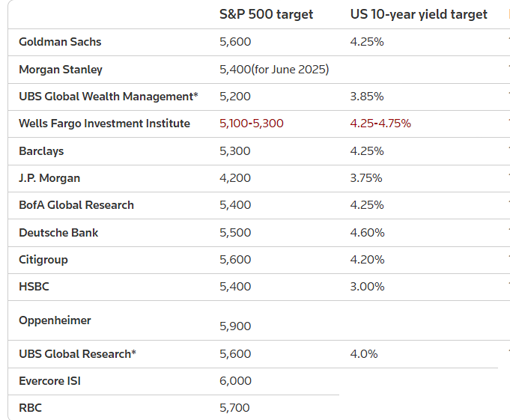Click Oppenheimer's 5,900 target value
Viewport: 510px width, 420px height.
[x=235, y=326]
